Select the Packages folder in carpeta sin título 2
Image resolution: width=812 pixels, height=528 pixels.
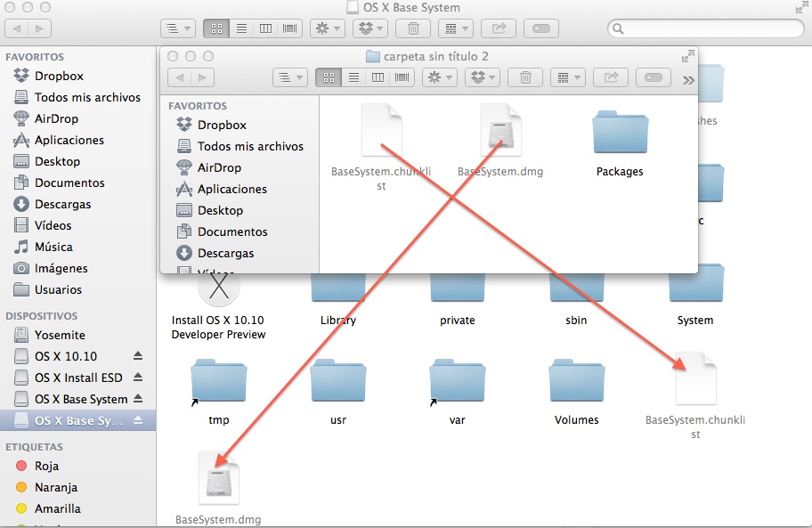(x=620, y=144)
